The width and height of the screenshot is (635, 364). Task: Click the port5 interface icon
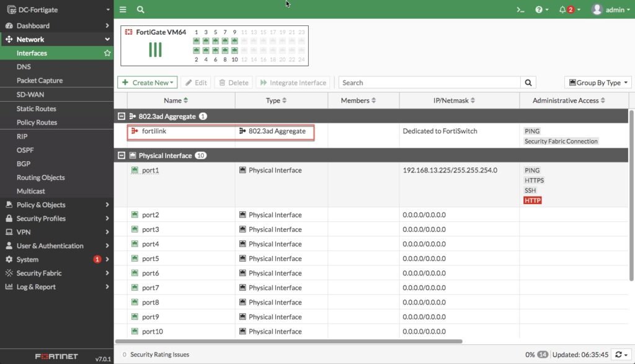coord(135,259)
